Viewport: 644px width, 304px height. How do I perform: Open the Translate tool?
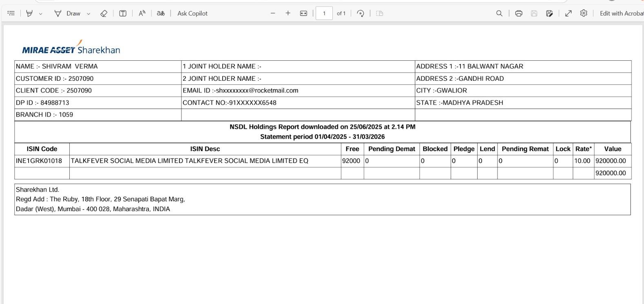tap(161, 13)
